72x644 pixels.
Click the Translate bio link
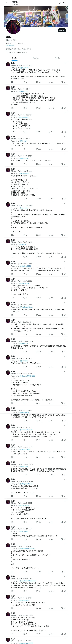pyautogui.click(x=10, y=46)
